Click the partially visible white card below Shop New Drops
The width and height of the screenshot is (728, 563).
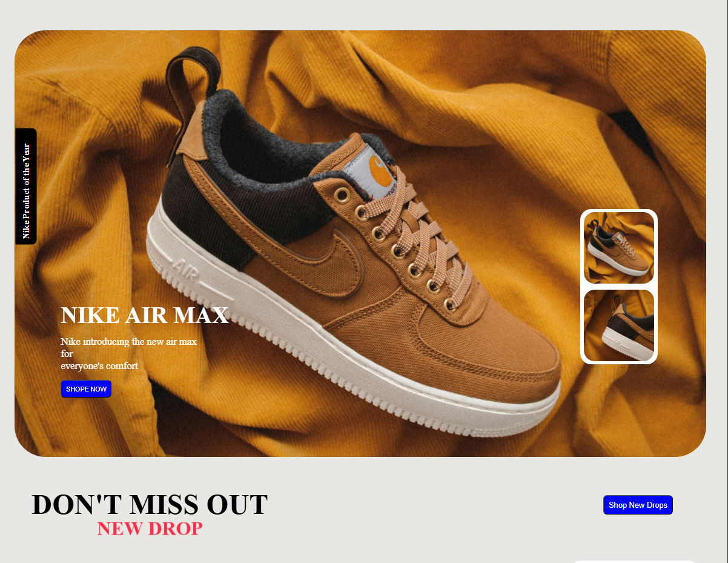click(634, 561)
